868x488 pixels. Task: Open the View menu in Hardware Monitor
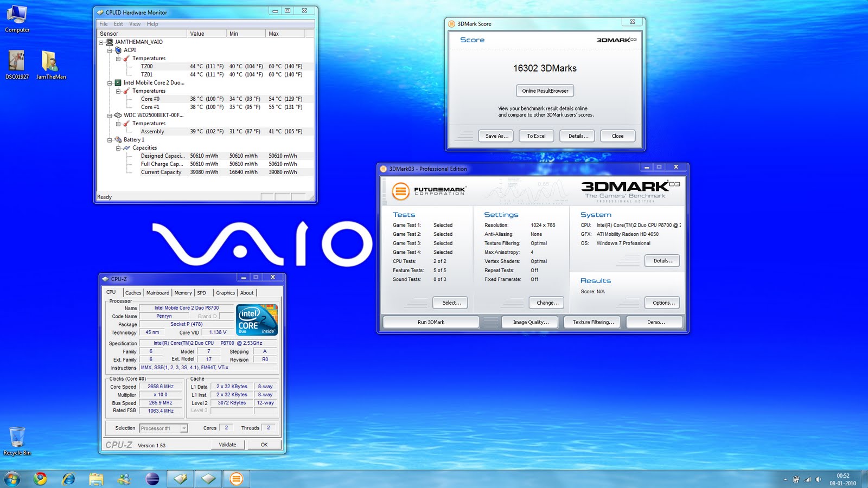pyautogui.click(x=135, y=24)
